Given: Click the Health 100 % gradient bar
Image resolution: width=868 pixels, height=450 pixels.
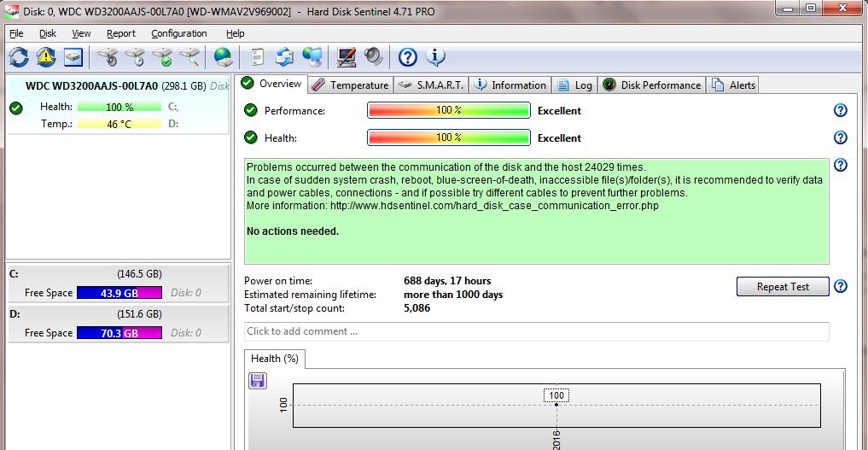Looking at the screenshot, I should coord(449,137).
